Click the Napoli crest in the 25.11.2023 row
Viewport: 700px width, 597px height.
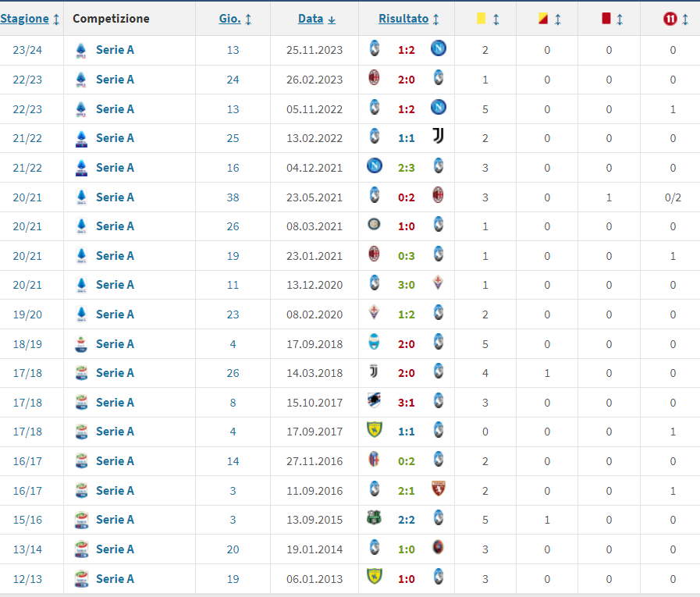click(x=439, y=50)
